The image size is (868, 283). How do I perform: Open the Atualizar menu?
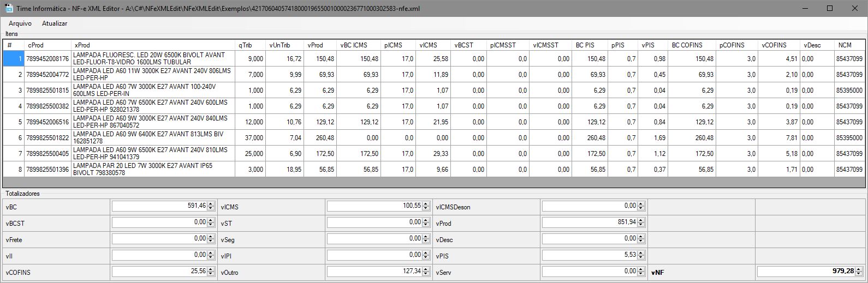click(55, 23)
